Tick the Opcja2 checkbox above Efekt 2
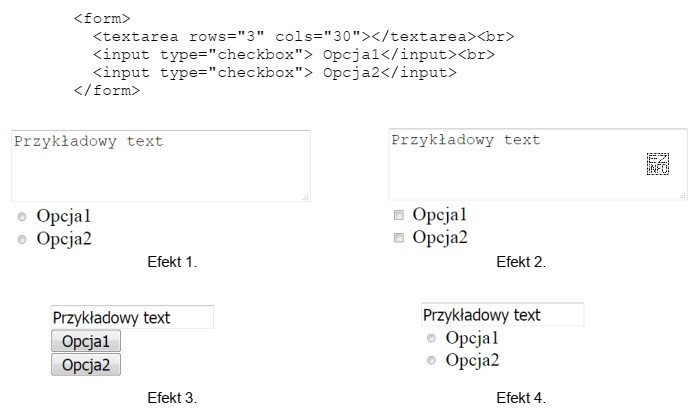 400,238
